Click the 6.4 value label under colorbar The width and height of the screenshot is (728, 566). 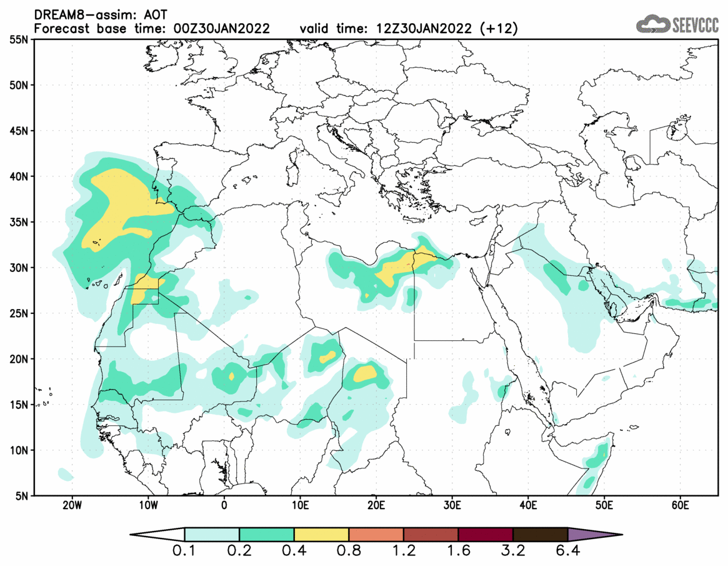[567, 552]
